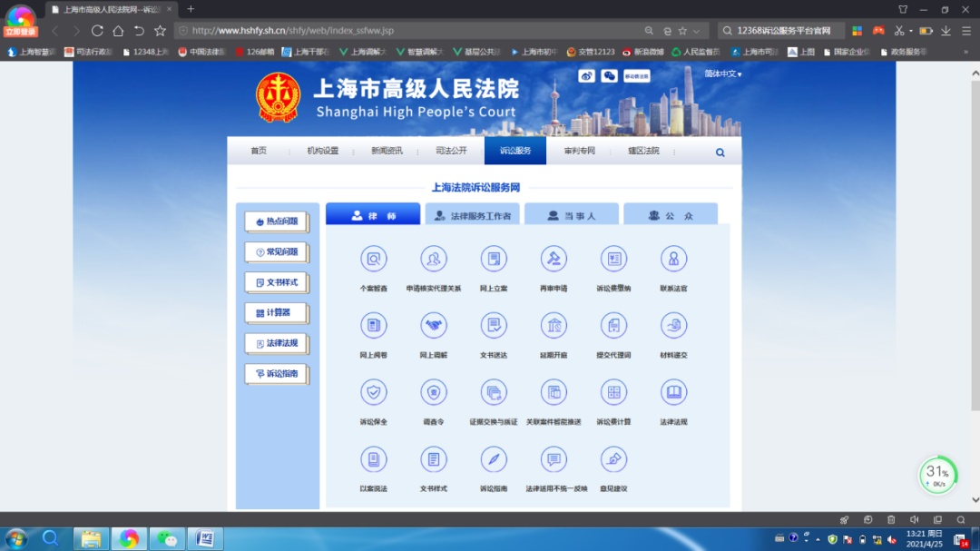This screenshot has width=980, height=551.
Task: Open the 网上调解 handshake icon
Action: pos(434,325)
